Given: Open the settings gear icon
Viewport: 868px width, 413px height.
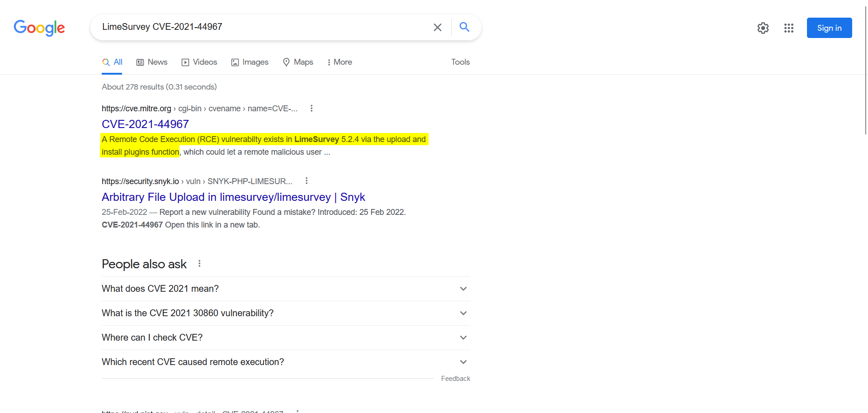Looking at the screenshot, I should pos(763,28).
